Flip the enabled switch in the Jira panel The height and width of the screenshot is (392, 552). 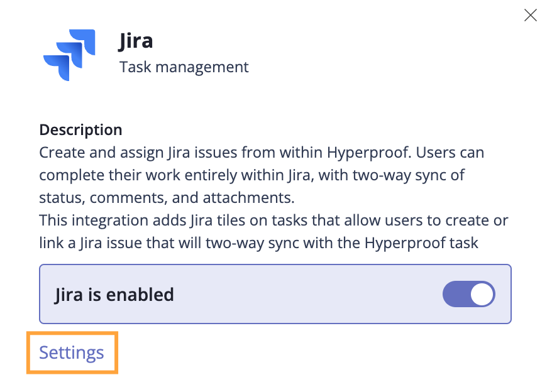(x=468, y=294)
